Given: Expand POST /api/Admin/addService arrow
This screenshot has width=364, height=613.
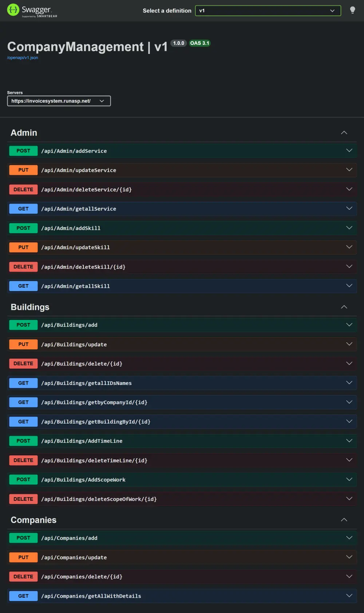Looking at the screenshot, I should 349,150.
